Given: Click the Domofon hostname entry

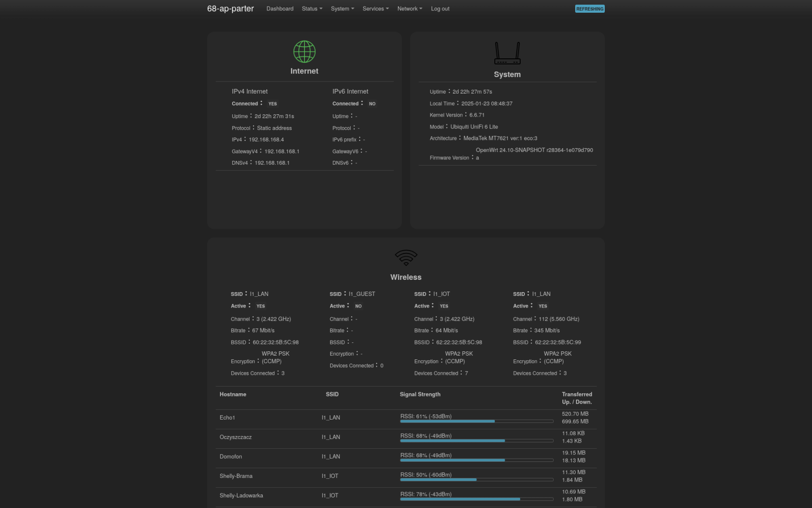Looking at the screenshot, I should point(231,457).
